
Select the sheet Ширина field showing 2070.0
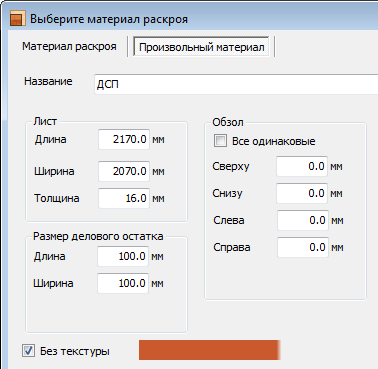coord(124,171)
